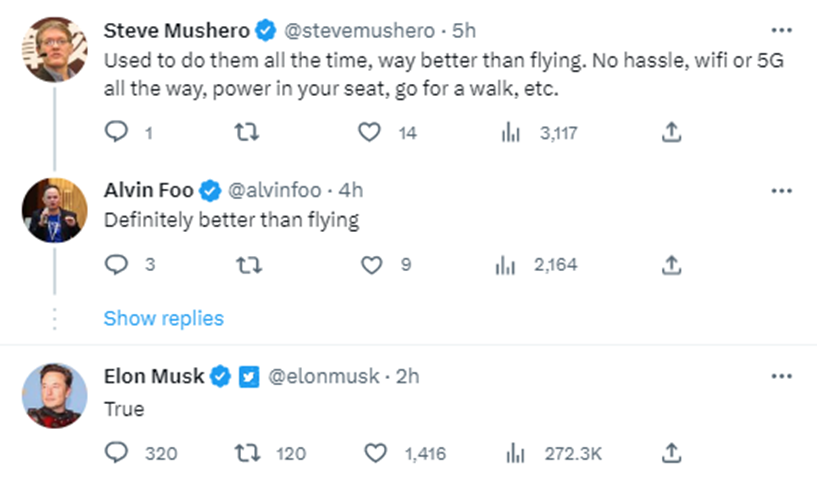This screenshot has height=477, width=817.
Task: Like Alvin Foo's tweet
Action: pos(372,265)
